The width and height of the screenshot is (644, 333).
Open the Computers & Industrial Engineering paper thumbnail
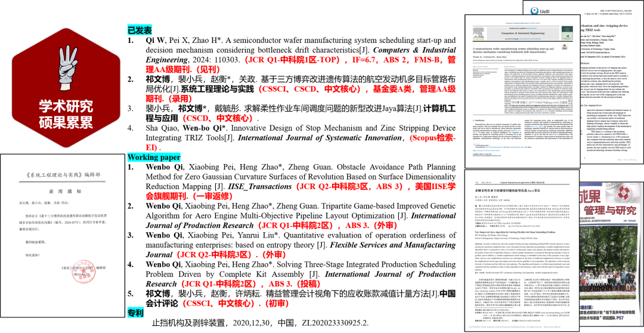pyautogui.click(x=522, y=92)
